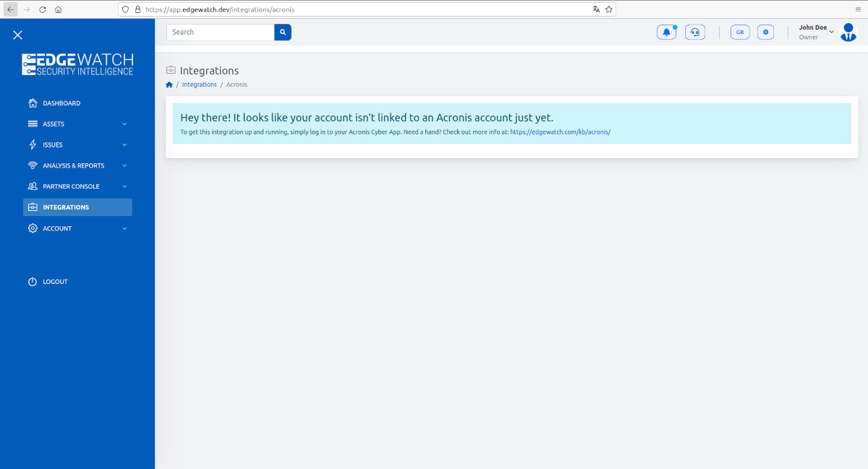Click inside the Search field

[x=221, y=32]
